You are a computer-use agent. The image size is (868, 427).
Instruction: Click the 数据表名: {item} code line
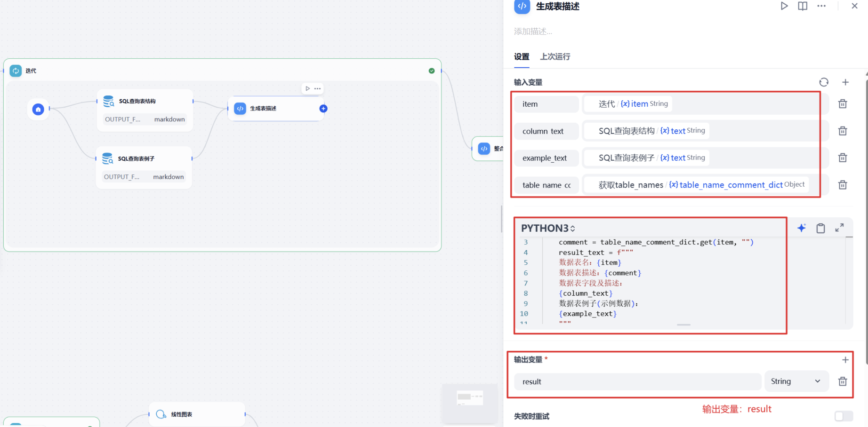click(590, 262)
